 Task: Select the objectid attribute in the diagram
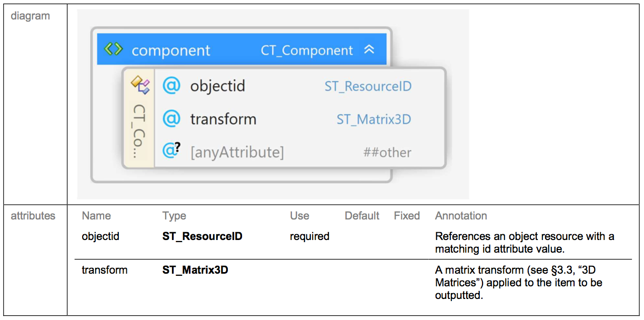click(218, 86)
